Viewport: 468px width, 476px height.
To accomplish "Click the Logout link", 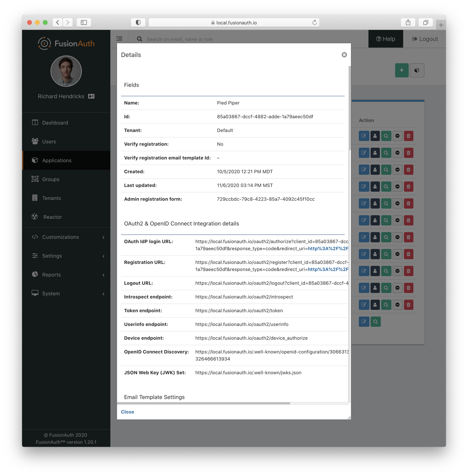I will point(425,39).
